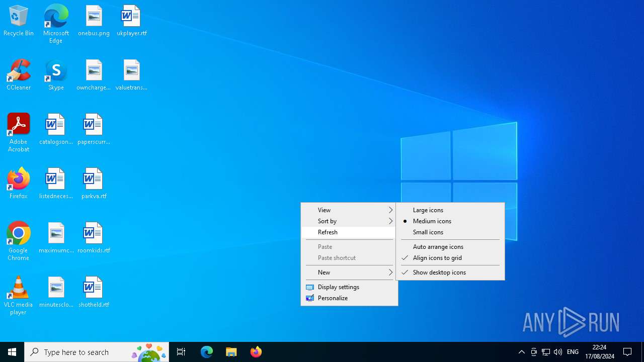Select the maximumc image file icon
The height and width of the screenshot is (362, 644).
56,238
